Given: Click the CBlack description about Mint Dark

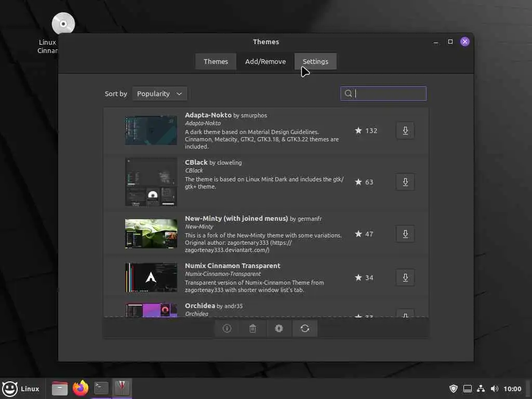Looking at the screenshot, I should tap(264, 183).
